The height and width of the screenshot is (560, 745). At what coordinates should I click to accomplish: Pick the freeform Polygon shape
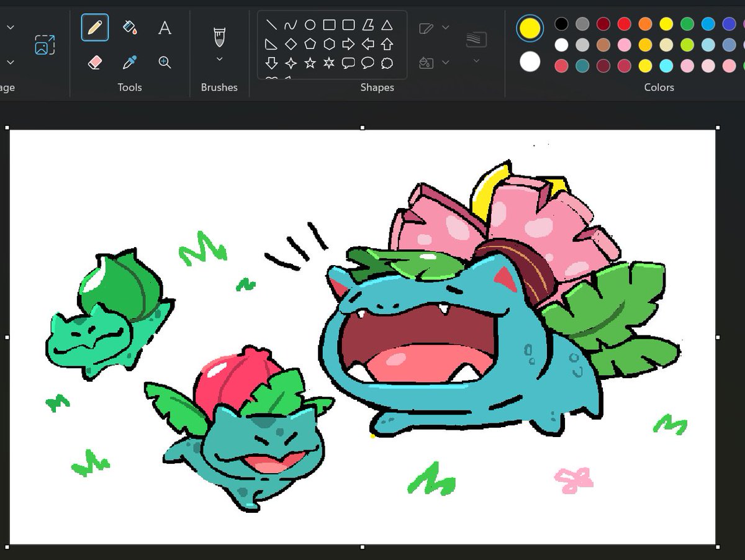pos(368,25)
